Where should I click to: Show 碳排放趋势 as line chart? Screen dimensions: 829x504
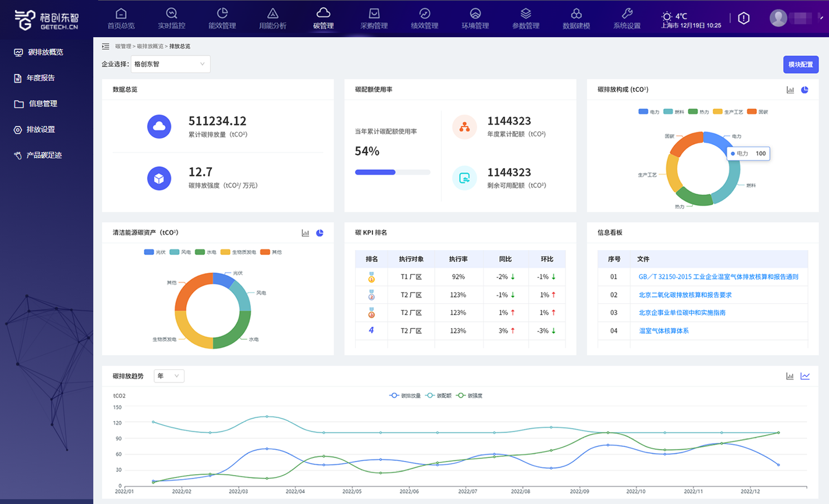coord(805,376)
